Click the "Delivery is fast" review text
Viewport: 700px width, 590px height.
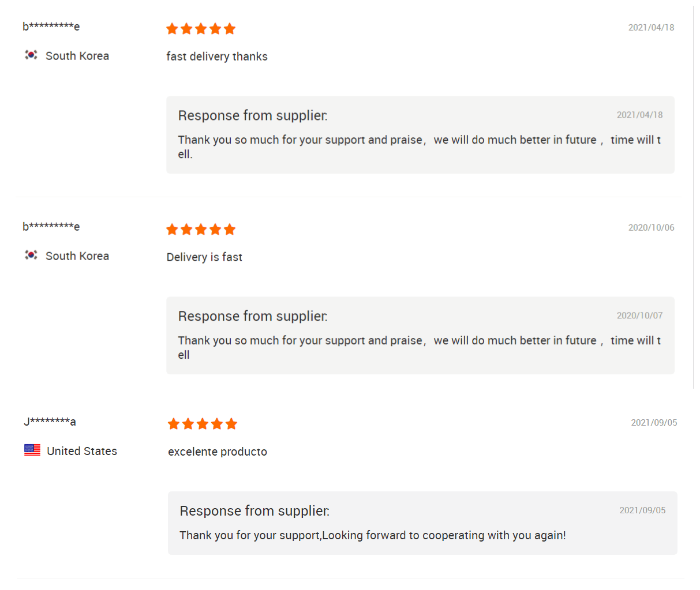click(204, 257)
